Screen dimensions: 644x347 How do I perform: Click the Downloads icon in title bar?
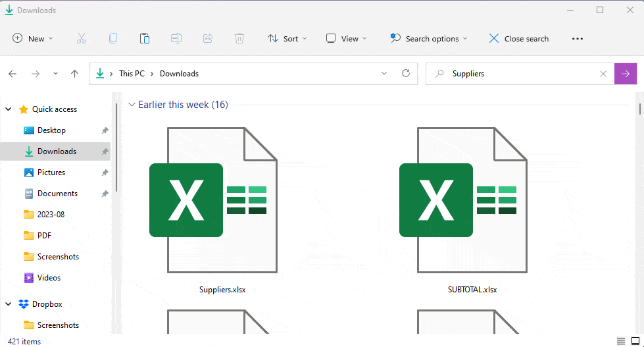9,11
